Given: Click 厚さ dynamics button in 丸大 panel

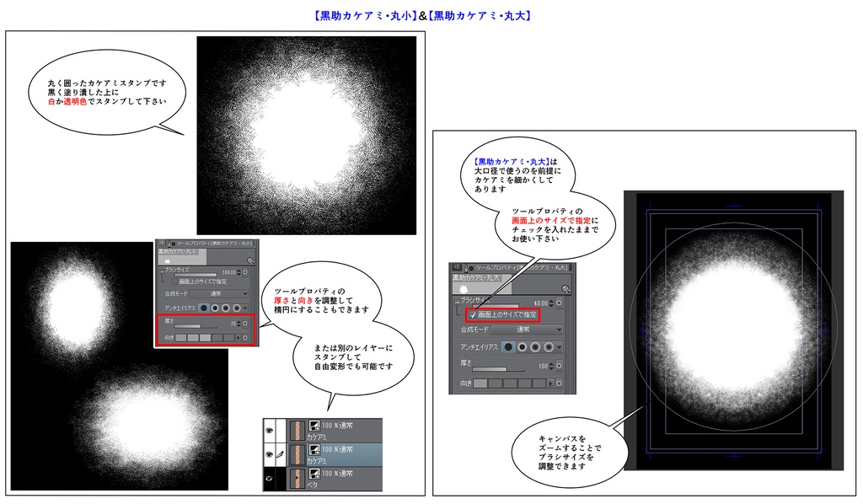Looking at the screenshot, I should pyautogui.click(x=560, y=366).
